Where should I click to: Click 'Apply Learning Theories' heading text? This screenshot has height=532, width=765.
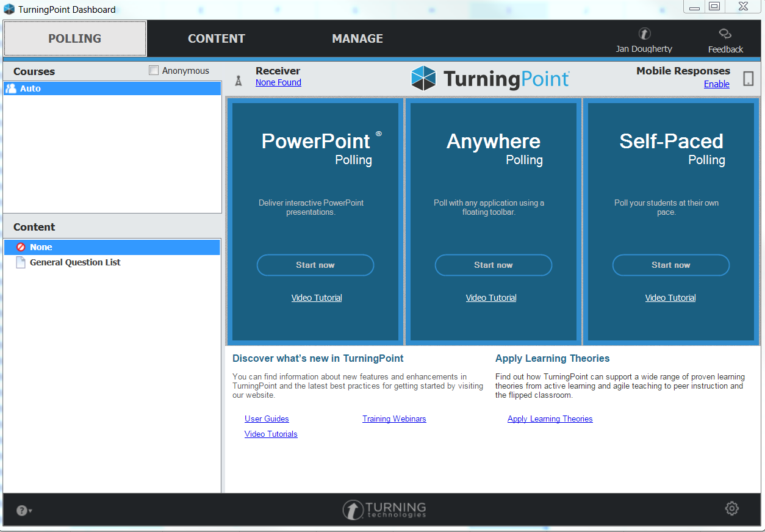click(553, 358)
